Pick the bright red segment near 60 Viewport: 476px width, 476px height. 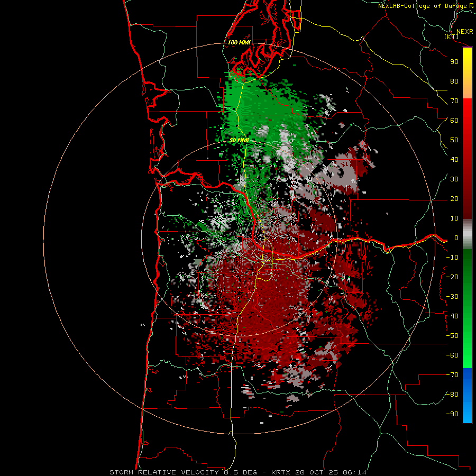point(467,120)
